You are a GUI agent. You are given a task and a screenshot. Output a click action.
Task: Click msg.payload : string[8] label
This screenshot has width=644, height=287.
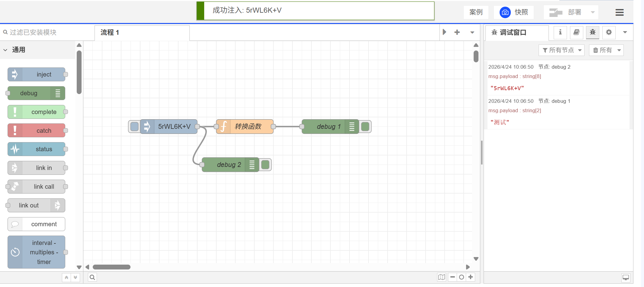(515, 77)
